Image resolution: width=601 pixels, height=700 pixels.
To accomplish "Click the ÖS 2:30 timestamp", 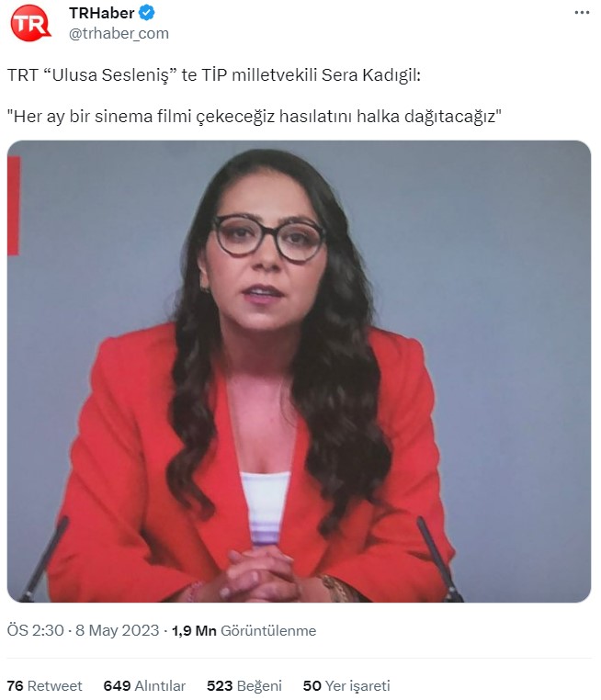I will tap(35, 630).
